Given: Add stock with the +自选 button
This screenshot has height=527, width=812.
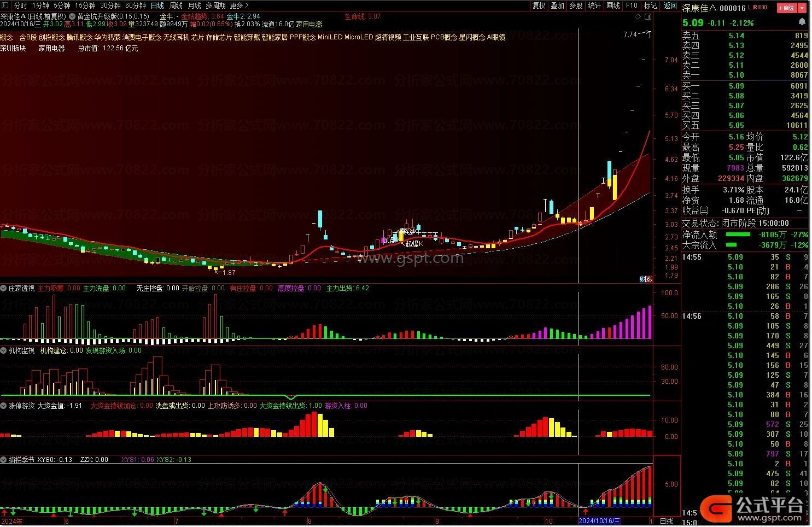Looking at the screenshot, I should coord(786,8).
